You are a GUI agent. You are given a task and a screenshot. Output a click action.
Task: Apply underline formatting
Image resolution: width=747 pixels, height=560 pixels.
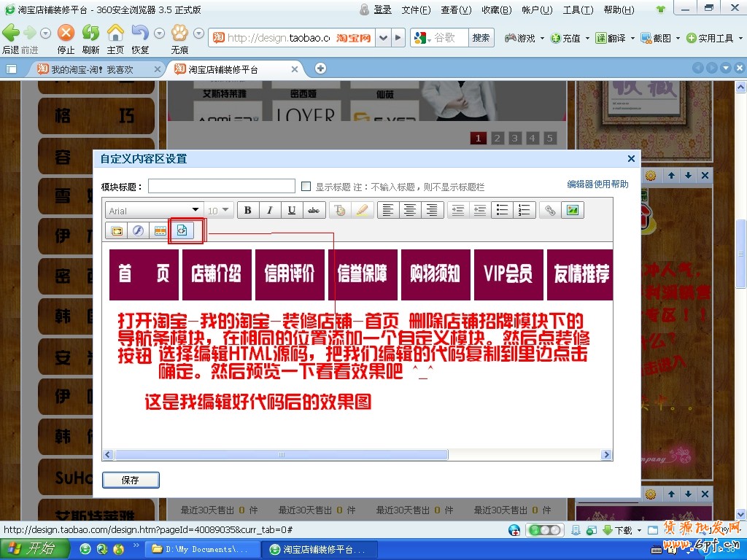(x=292, y=210)
